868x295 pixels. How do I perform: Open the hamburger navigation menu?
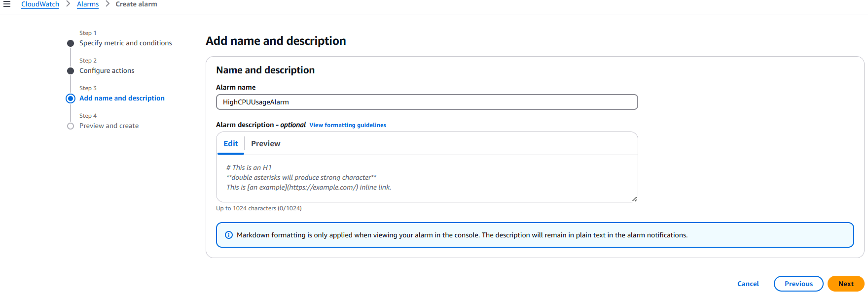[7, 4]
